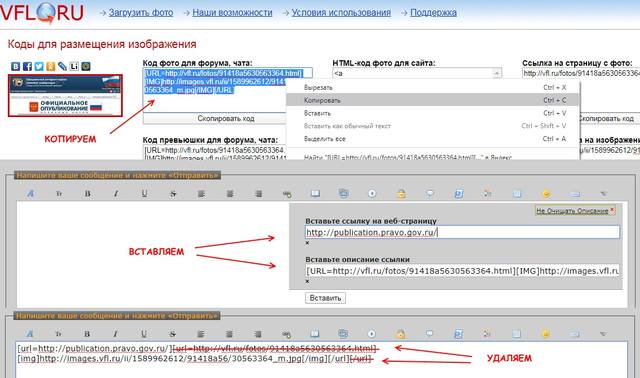
Task: Click the padlock icon in lower editor
Action: click(x=400, y=334)
